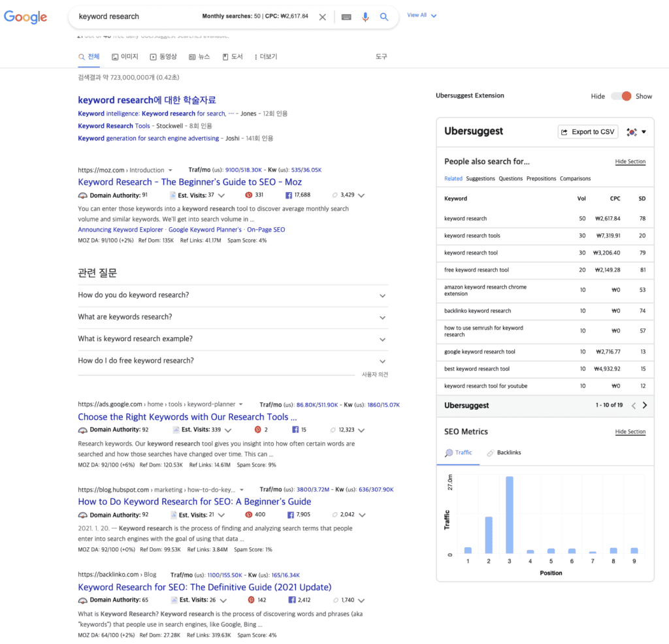Open the 더보기 menu
669x644 pixels.
(266, 57)
